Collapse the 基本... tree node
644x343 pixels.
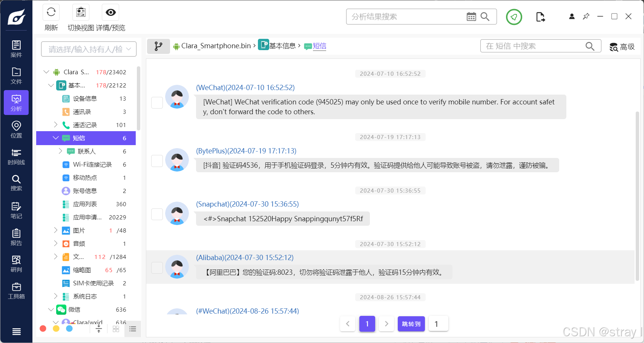[x=51, y=85]
